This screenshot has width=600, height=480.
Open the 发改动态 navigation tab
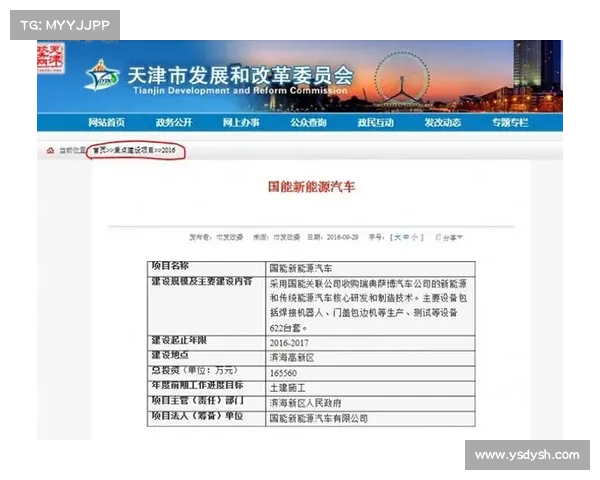pos(443,122)
